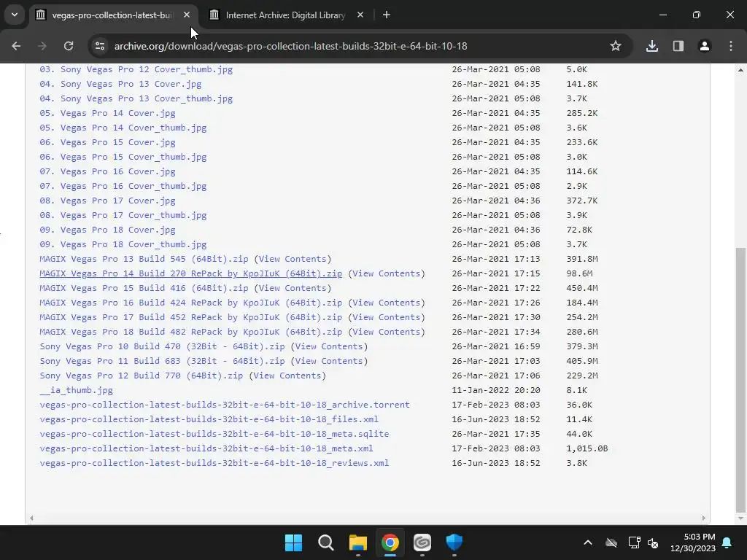The height and width of the screenshot is (560, 747).
Task: View Contents of Vegas Pro 15 Build 416
Action: [x=293, y=288]
